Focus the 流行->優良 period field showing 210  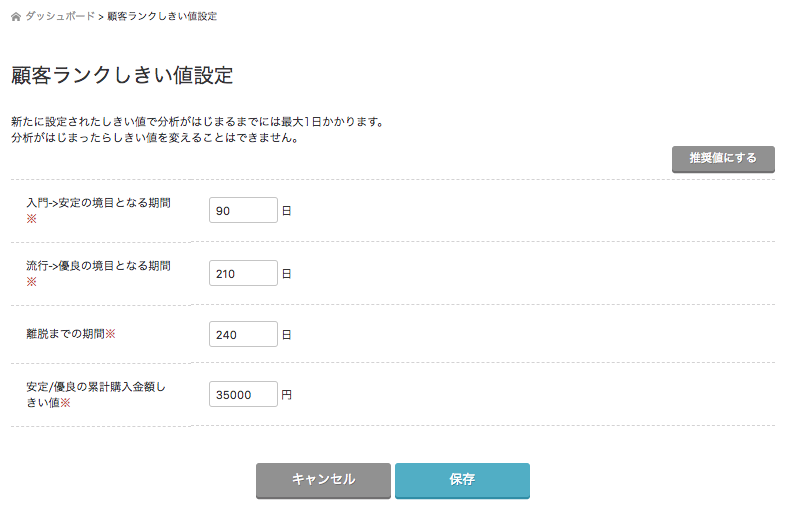(243, 273)
